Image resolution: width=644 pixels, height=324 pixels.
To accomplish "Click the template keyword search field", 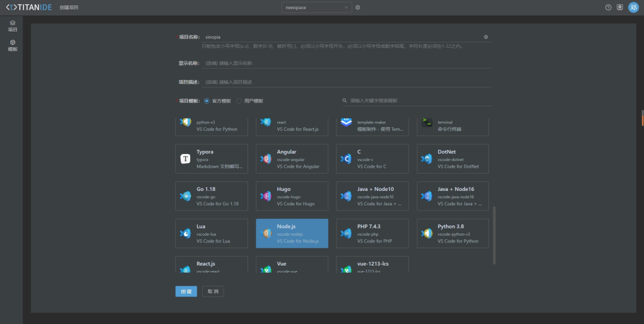I will click(417, 101).
